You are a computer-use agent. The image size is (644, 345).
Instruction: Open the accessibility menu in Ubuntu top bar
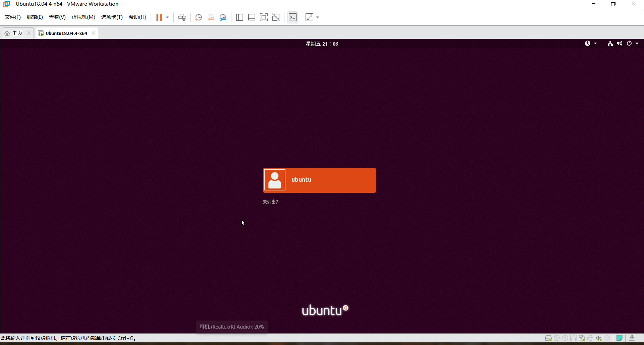pyautogui.click(x=588, y=44)
